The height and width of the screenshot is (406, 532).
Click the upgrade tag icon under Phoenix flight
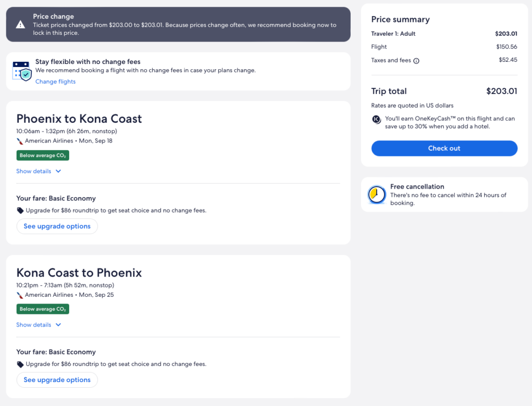(20, 211)
